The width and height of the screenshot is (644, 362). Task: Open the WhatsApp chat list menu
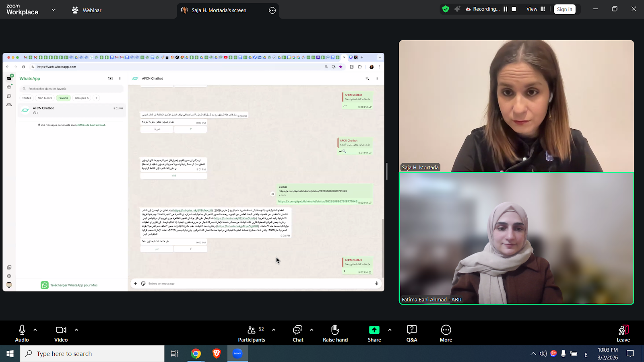coord(120,78)
